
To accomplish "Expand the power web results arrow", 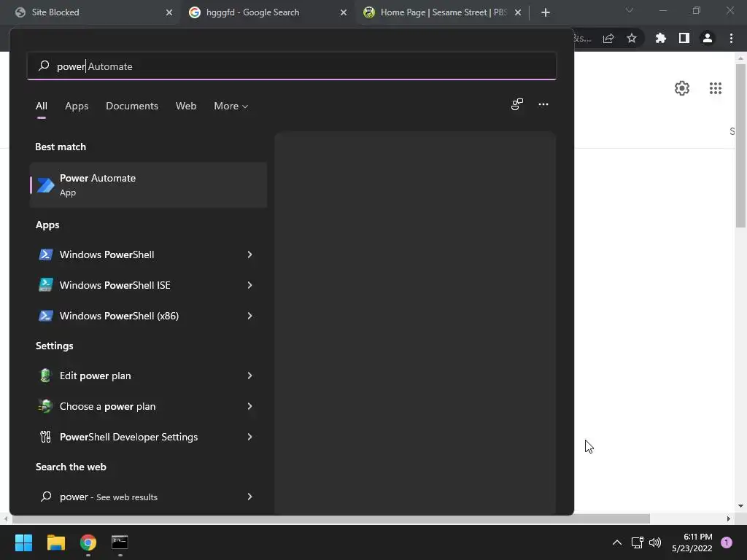I will pyautogui.click(x=249, y=497).
